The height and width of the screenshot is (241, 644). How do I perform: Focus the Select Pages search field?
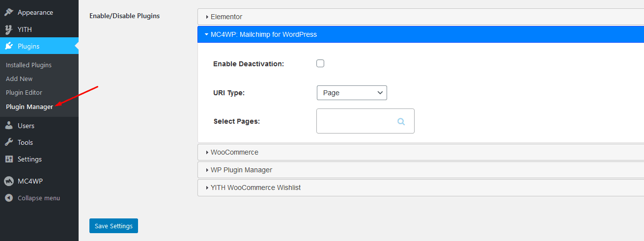click(x=365, y=121)
